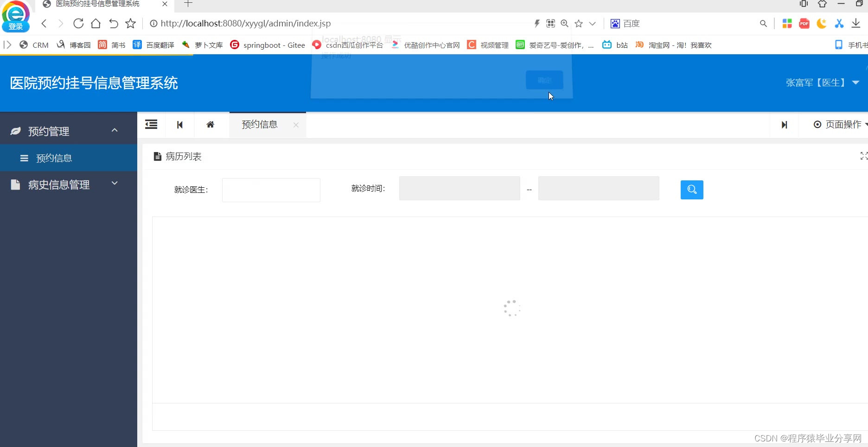Click the blue search button
This screenshot has width=868, height=447.
tap(692, 190)
